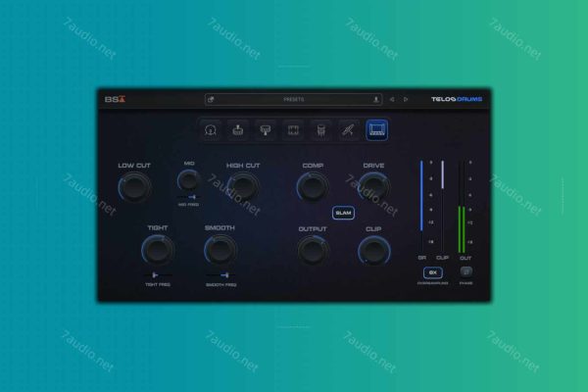The height and width of the screenshot is (392, 588).
Task: Click the Clip knob
Action: coord(374,251)
